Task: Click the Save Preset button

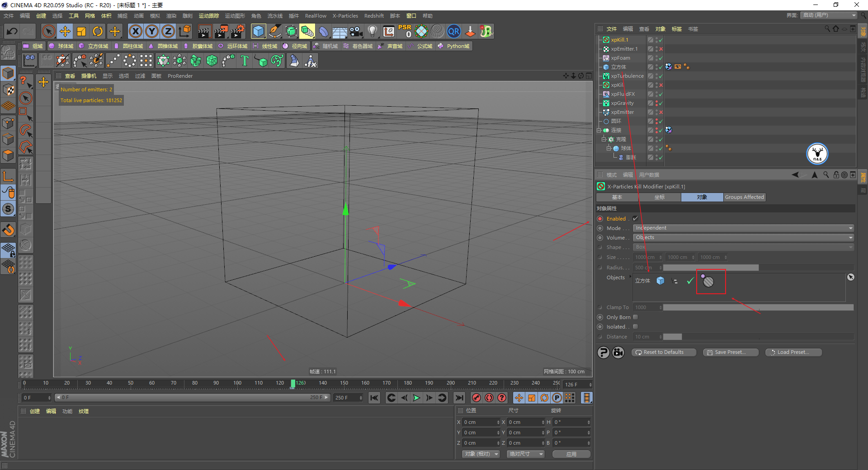Action: [731, 352]
